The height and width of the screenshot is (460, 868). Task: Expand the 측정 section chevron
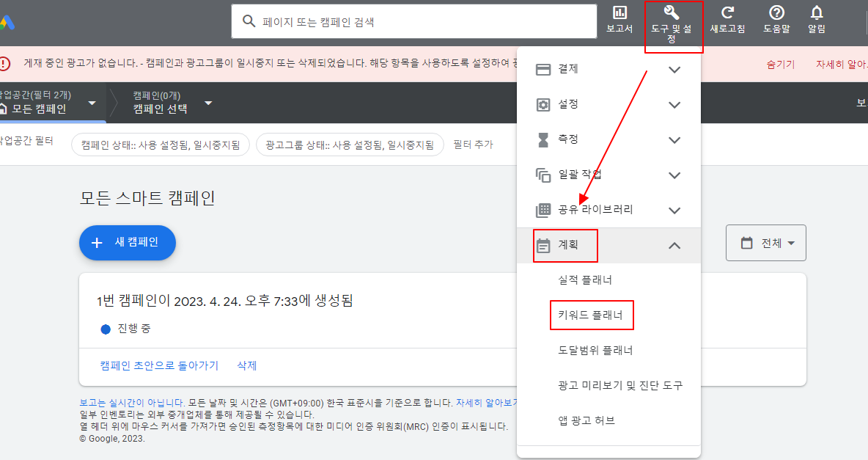[x=674, y=140]
